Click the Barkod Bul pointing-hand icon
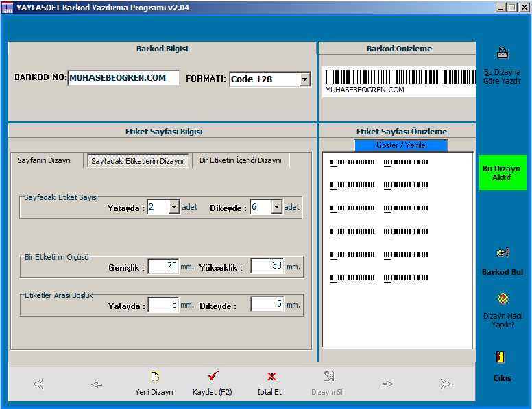Screen dimensions: 532x409 (x=503, y=252)
